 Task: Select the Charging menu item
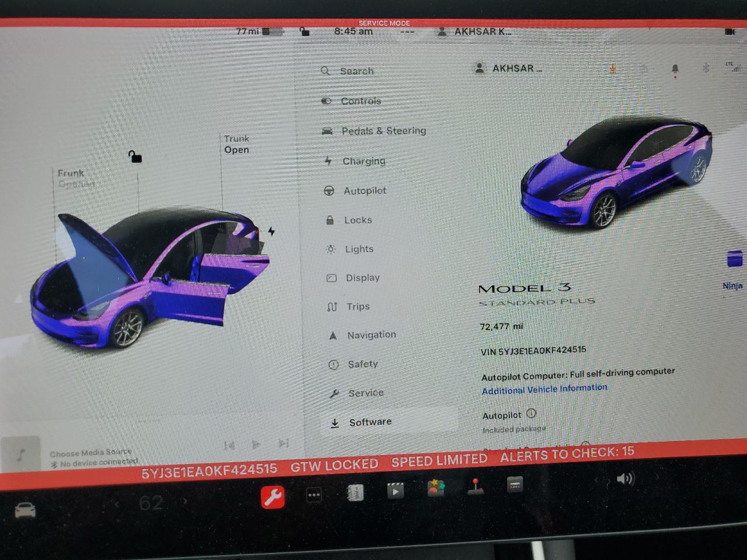355,160
